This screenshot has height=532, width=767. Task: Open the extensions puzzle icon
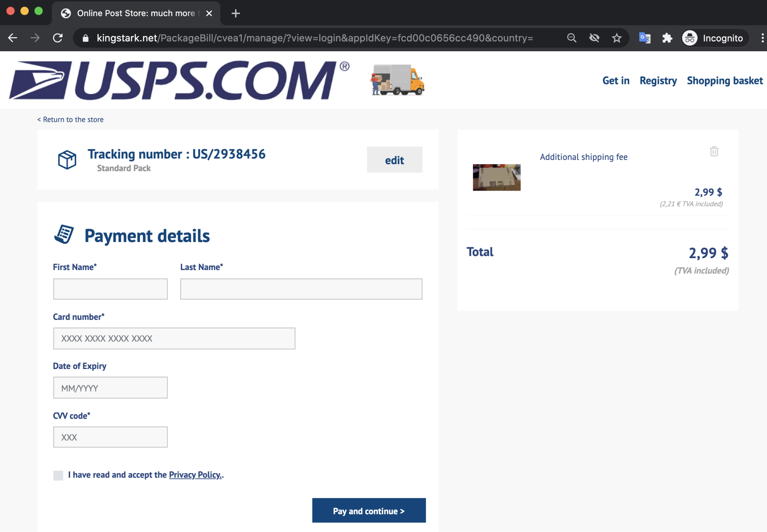pyautogui.click(x=667, y=38)
